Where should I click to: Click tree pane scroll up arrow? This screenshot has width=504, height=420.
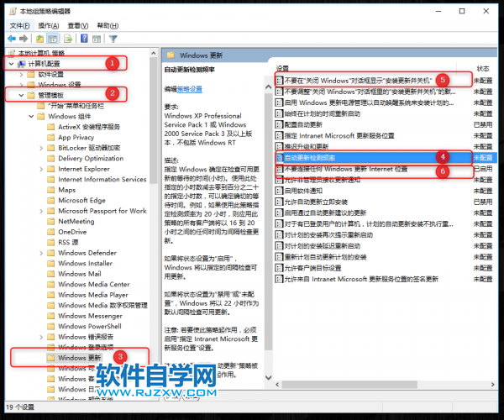coord(154,54)
